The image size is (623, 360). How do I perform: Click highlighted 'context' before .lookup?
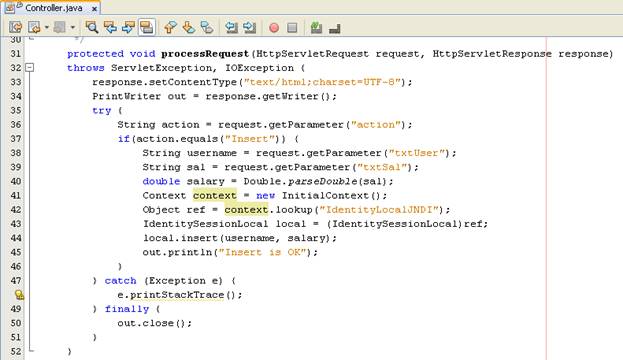pos(246,210)
